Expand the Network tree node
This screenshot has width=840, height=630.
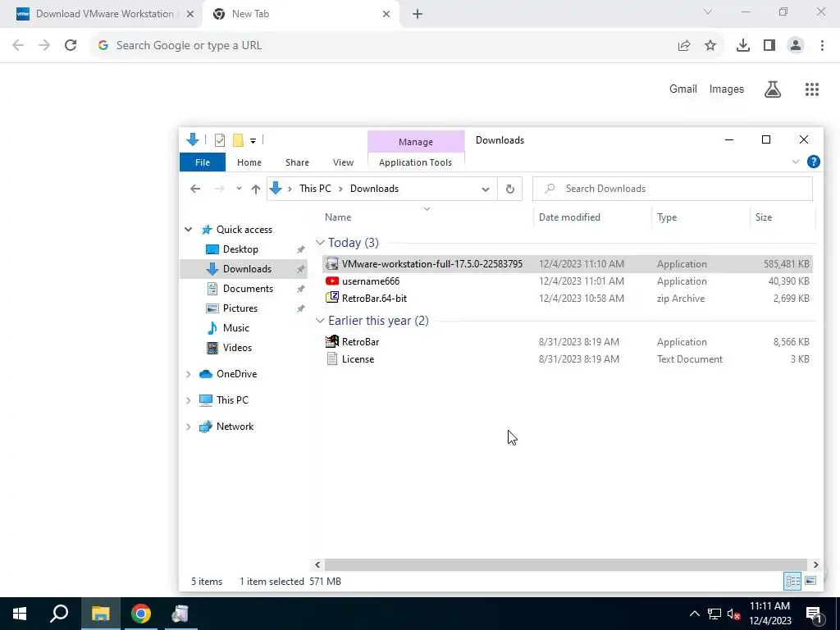(188, 427)
